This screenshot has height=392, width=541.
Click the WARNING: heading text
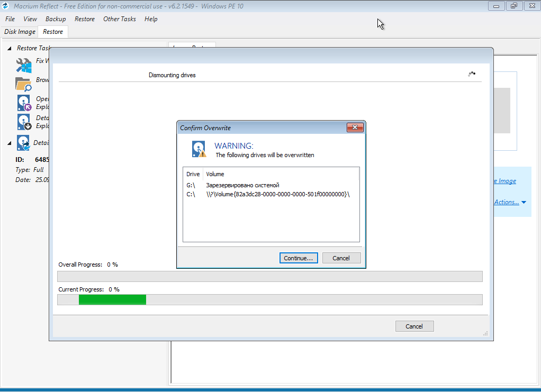click(234, 146)
